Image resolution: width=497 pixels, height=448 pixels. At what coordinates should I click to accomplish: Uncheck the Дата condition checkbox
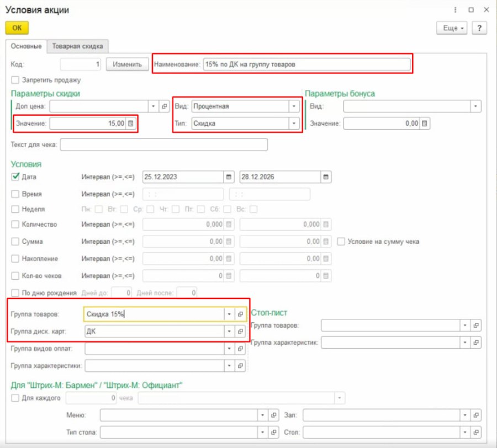tap(15, 177)
